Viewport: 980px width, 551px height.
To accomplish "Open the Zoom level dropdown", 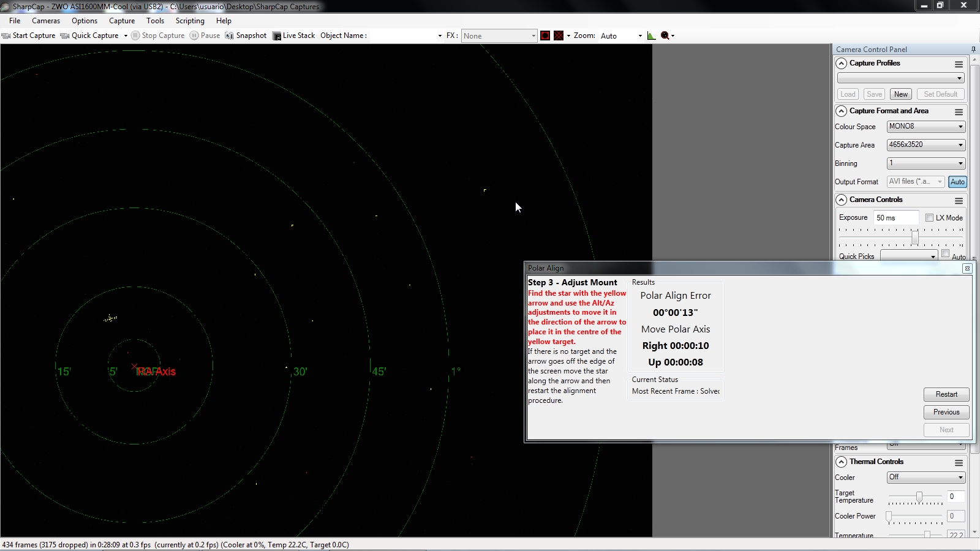I will click(x=621, y=36).
